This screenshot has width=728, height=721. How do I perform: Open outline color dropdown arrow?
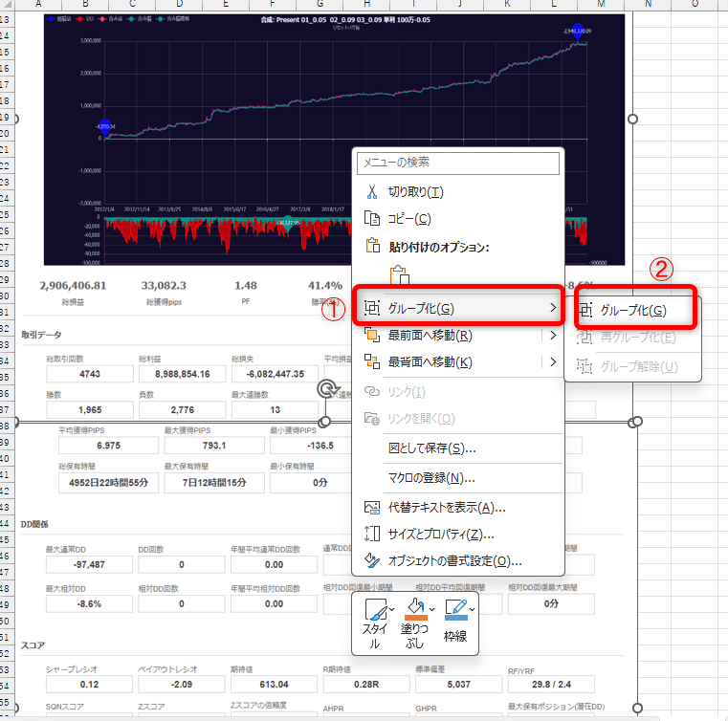click(x=473, y=609)
